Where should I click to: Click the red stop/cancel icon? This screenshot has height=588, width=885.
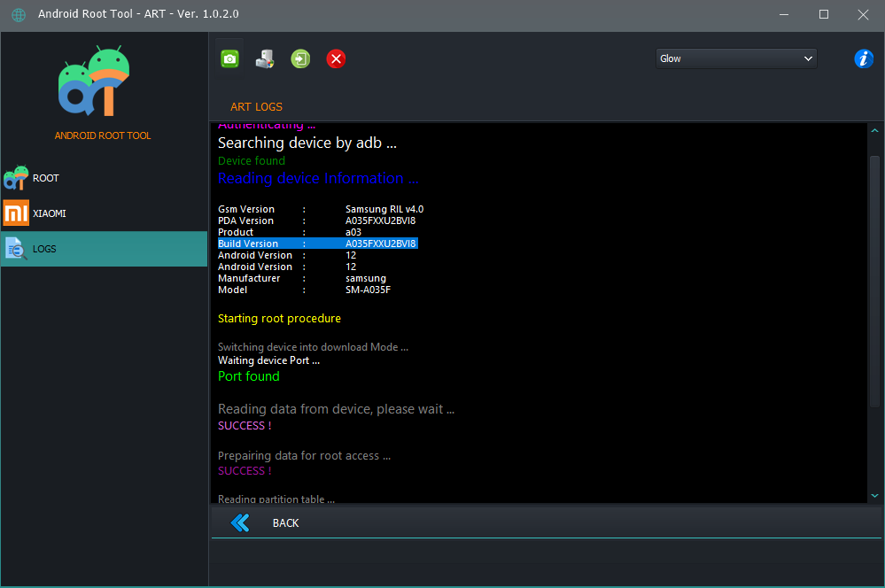[x=336, y=58]
